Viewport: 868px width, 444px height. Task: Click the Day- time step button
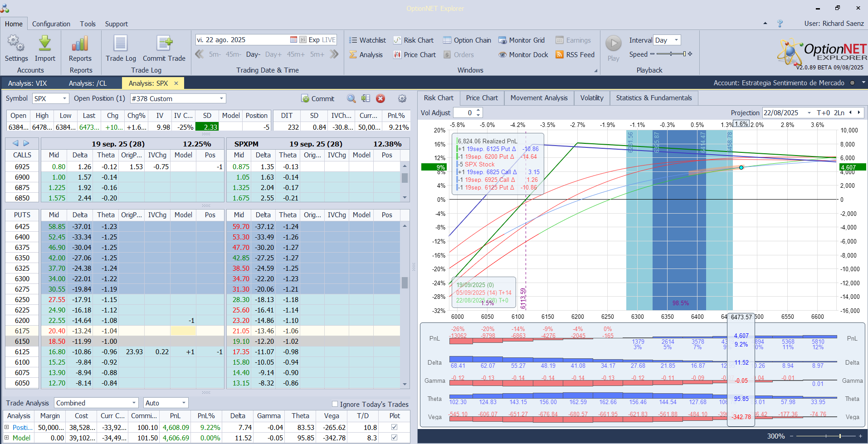(253, 54)
